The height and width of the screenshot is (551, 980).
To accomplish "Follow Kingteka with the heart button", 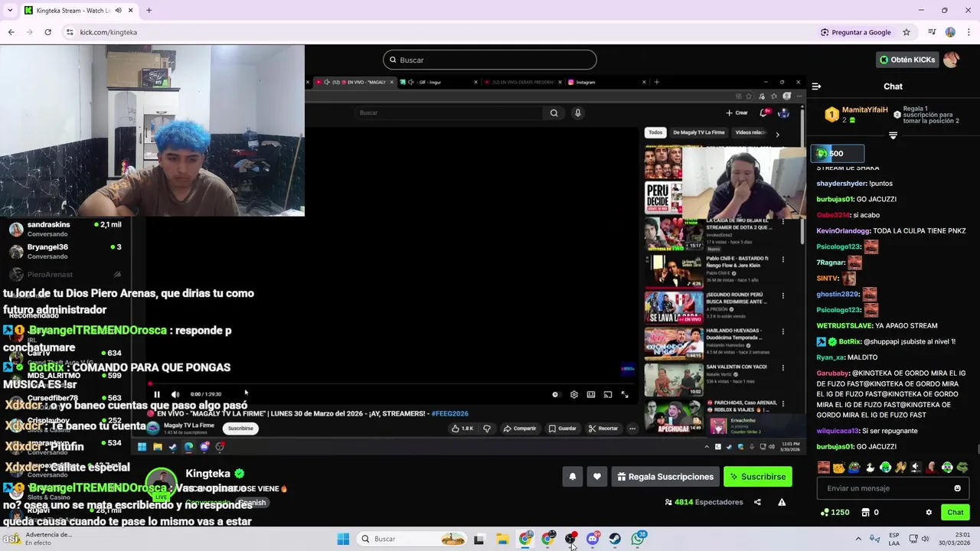I will click(597, 477).
